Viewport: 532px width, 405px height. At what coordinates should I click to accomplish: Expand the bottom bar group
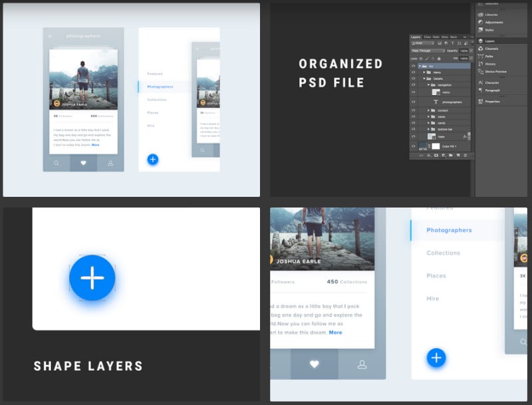(428, 129)
